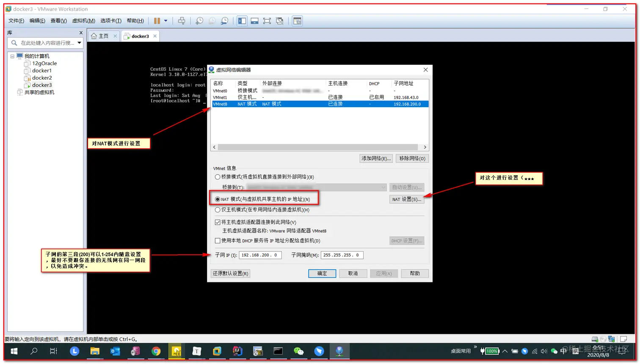Select the VMnet1 row in network list

point(320,97)
